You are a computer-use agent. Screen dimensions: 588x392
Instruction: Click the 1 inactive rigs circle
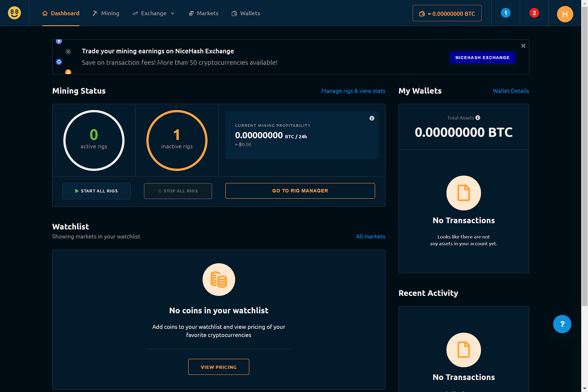pyautogui.click(x=177, y=140)
